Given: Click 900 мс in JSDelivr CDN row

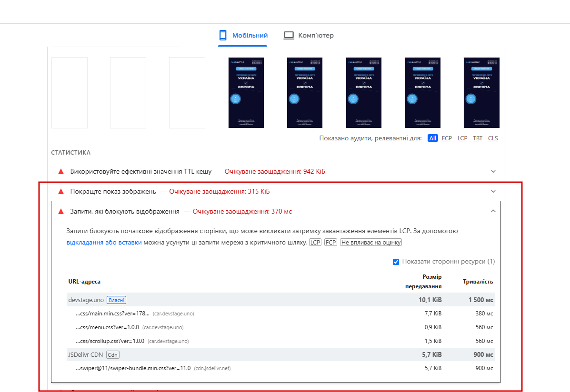Looking at the screenshot, I should click(483, 354).
